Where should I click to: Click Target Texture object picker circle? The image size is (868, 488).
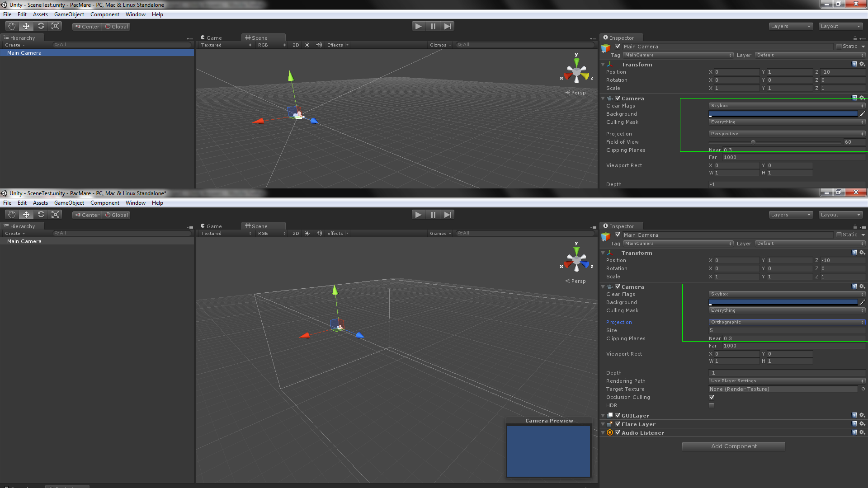[x=863, y=389]
